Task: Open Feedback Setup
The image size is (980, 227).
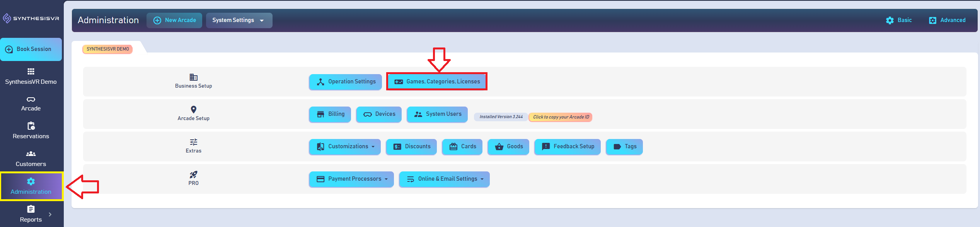Action: (x=568, y=146)
